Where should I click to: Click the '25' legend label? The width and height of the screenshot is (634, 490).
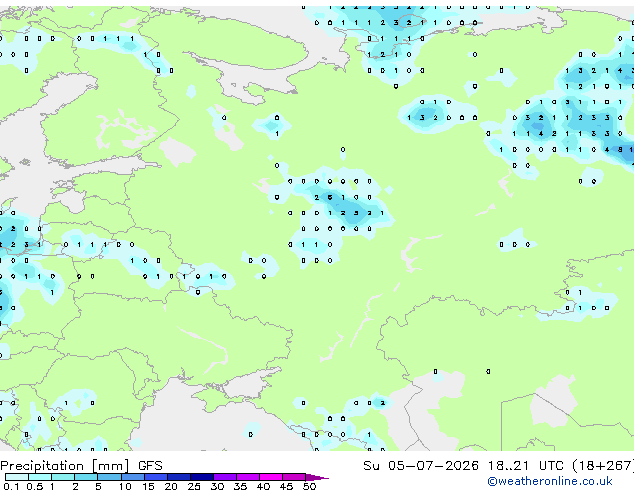(x=194, y=486)
